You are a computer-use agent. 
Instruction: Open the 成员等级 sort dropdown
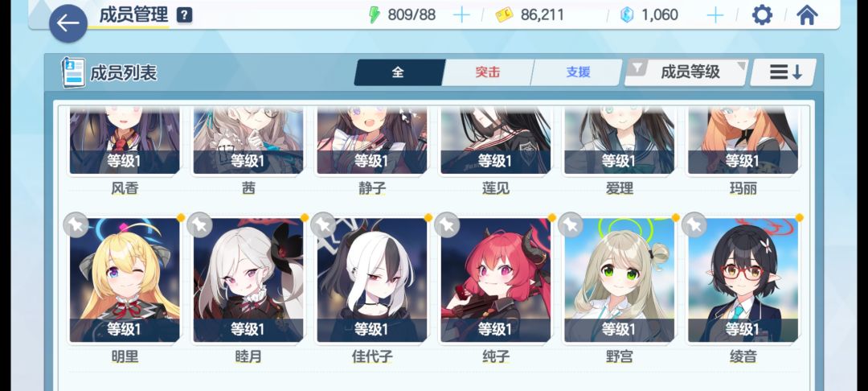coord(690,72)
